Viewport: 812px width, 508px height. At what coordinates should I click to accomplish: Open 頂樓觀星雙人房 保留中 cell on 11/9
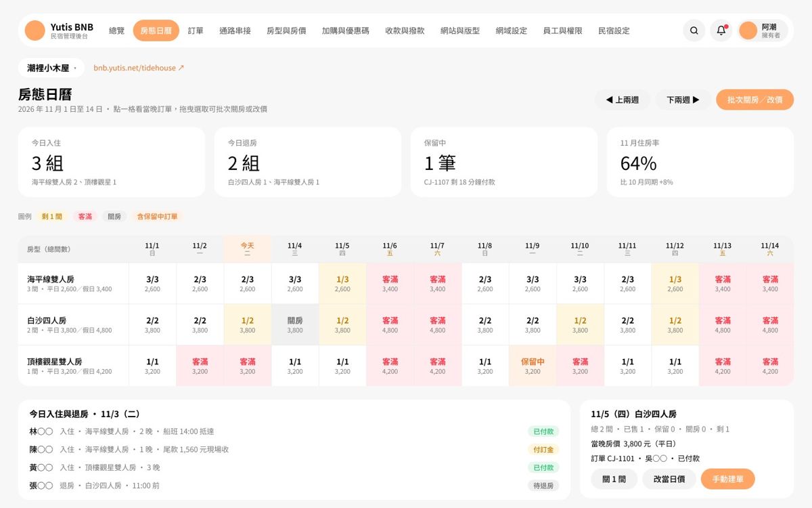(533, 366)
